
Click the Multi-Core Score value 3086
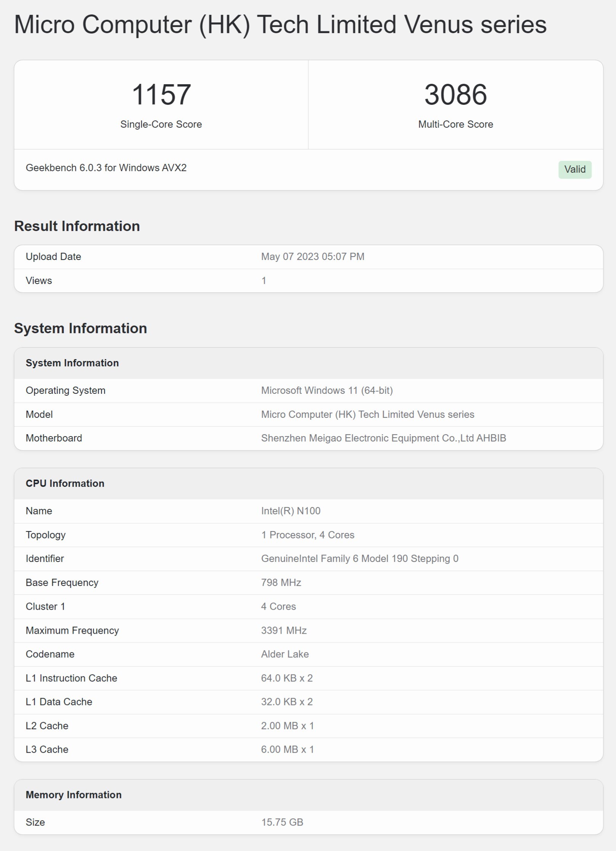point(456,95)
